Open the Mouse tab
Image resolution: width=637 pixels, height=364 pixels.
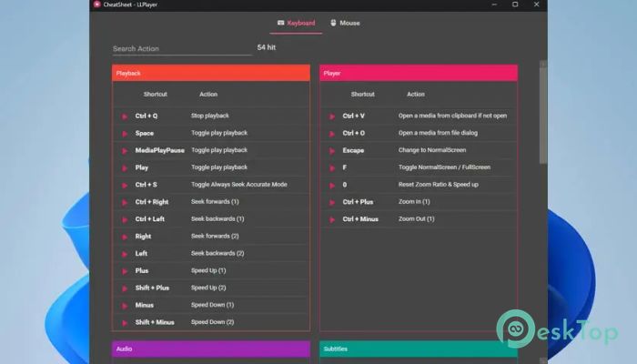(345, 23)
